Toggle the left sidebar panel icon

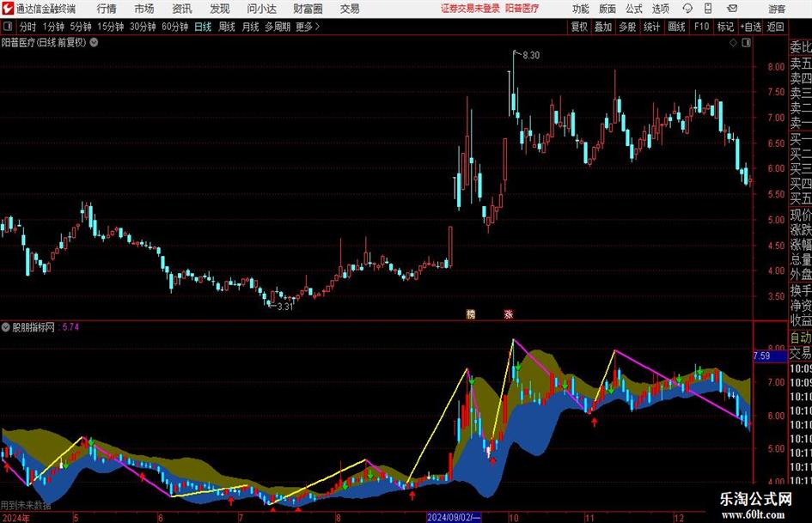click(x=8, y=27)
